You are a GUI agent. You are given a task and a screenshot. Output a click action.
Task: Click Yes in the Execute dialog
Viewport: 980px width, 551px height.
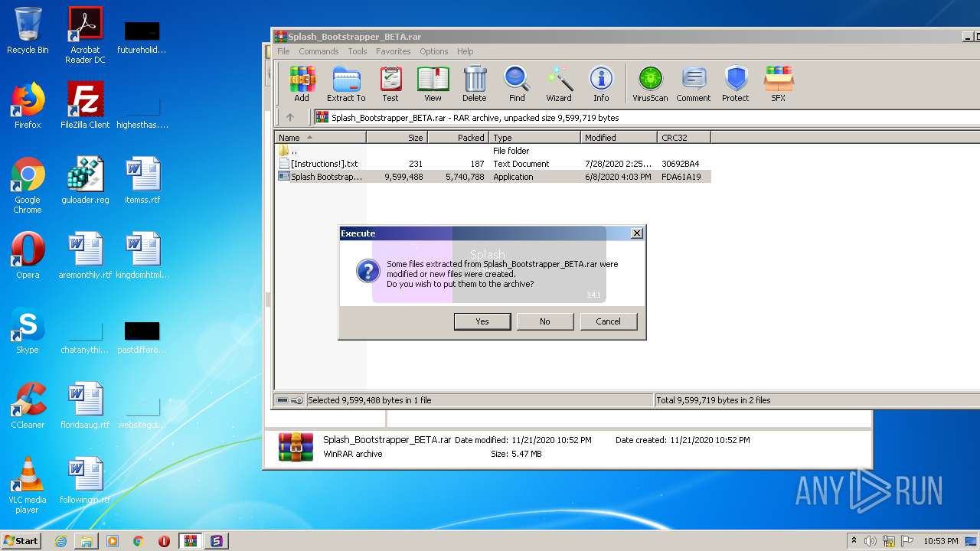coord(482,321)
